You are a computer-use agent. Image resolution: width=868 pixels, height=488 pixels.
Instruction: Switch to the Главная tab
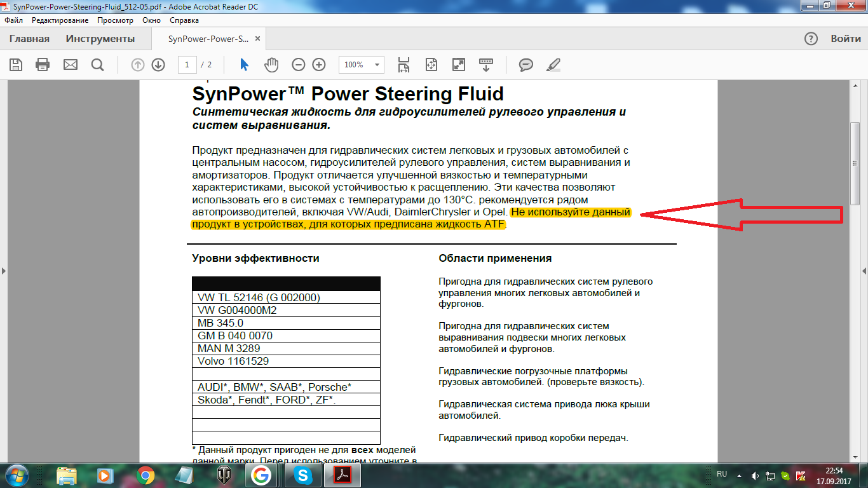click(x=29, y=39)
